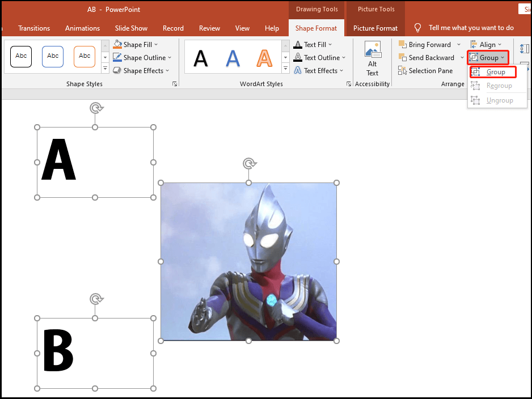Apply the blue outline Abc shape style
The image size is (532, 399).
click(53, 56)
